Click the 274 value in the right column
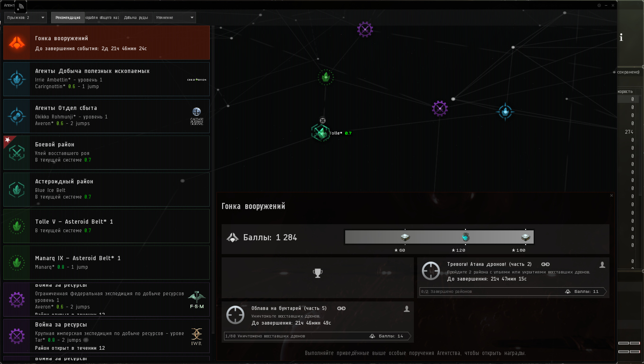644x364 pixels. tap(629, 132)
